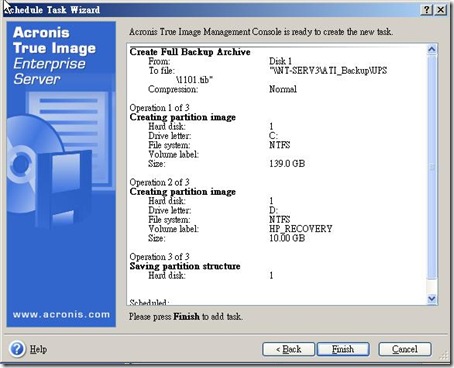Click the title bar context help button

click(427, 10)
